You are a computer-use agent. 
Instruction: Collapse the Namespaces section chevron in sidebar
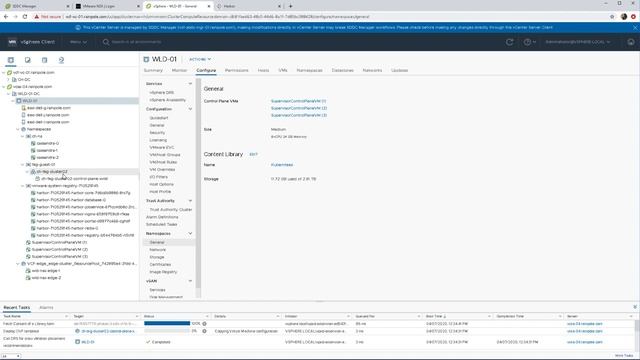pyautogui.click(x=190, y=233)
